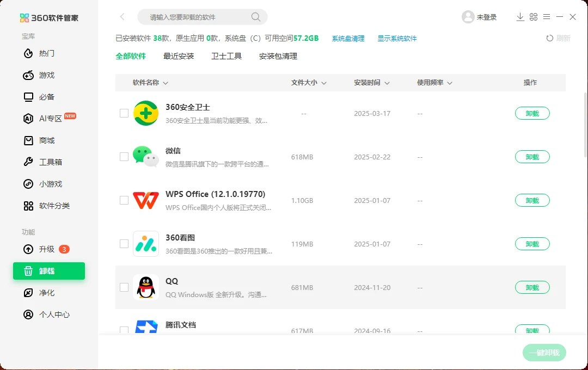Image resolution: width=588 pixels, height=370 pixels.
Task: Check the QQ checkbox
Action: (x=124, y=287)
